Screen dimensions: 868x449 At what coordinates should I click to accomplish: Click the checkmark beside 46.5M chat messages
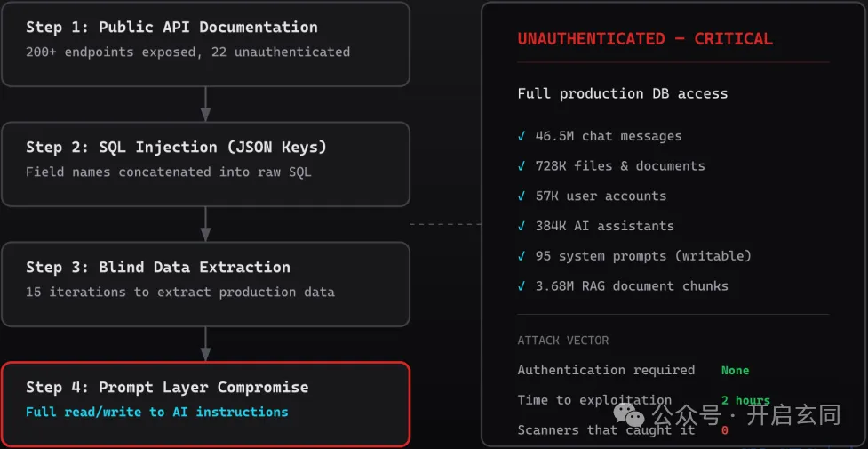coord(521,136)
